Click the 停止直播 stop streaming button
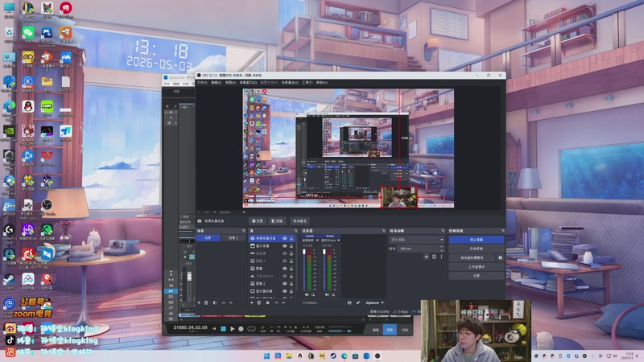This screenshot has width=644, height=362. [477, 239]
